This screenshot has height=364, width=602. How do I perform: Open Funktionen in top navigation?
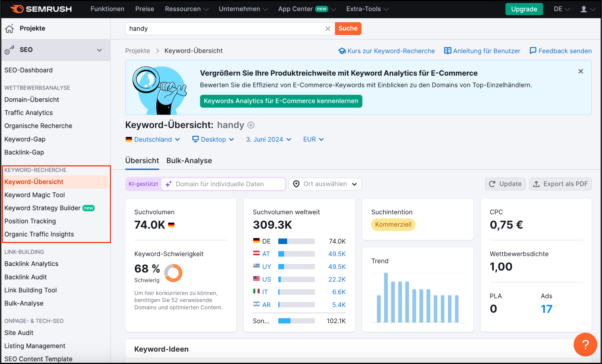(107, 9)
